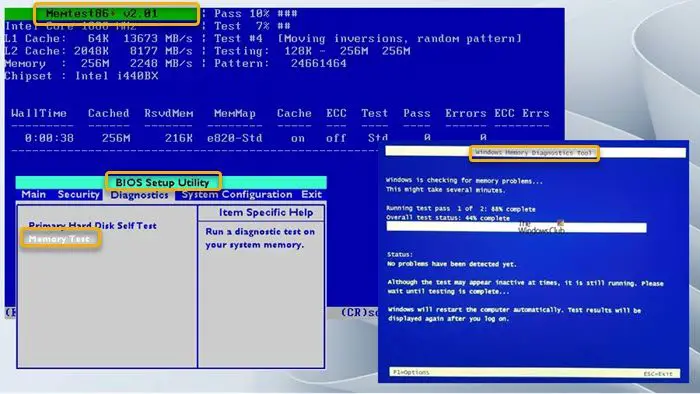Click ESC=Exit in the Memory Diagnostic footer
This screenshot has width=700, height=394.
tap(658, 374)
